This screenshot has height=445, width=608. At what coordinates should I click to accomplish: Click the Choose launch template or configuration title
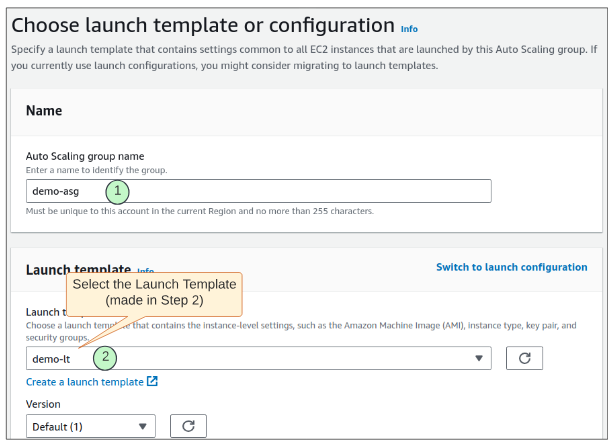tap(202, 25)
